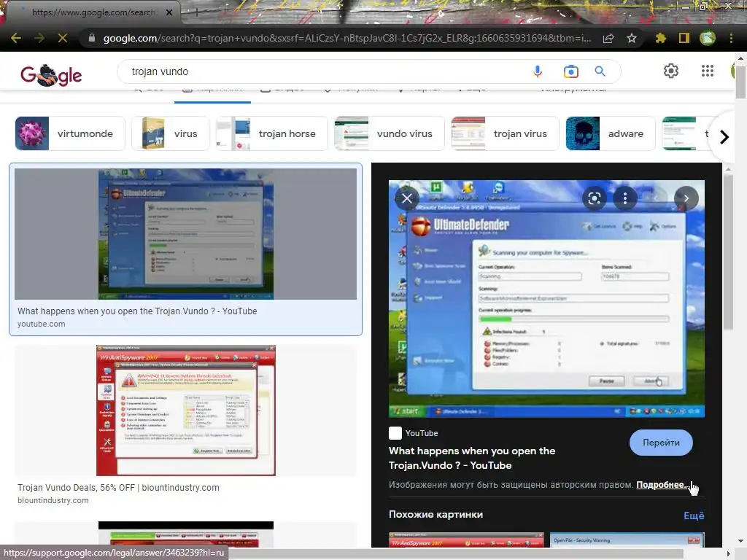Open the large UltimateDefender preview image
The height and width of the screenshot is (560, 747).
pyautogui.click(x=546, y=298)
